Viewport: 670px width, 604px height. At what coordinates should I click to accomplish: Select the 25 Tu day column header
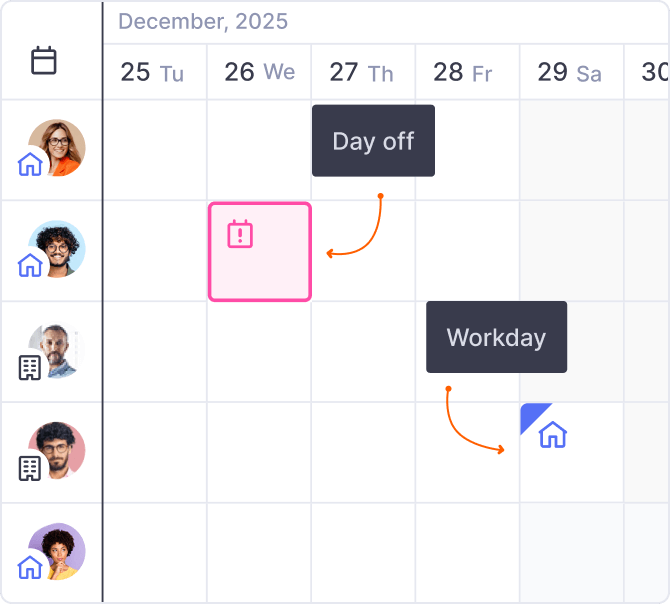click(152, 72)
